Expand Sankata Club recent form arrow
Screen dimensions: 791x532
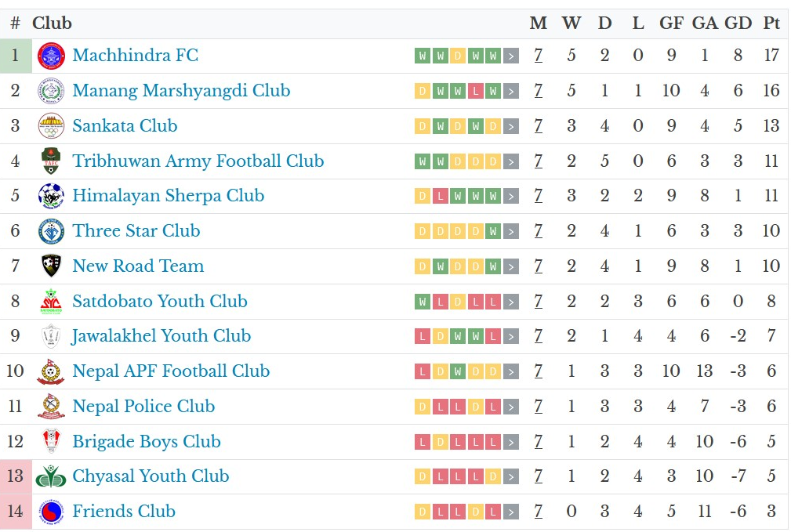511,126
